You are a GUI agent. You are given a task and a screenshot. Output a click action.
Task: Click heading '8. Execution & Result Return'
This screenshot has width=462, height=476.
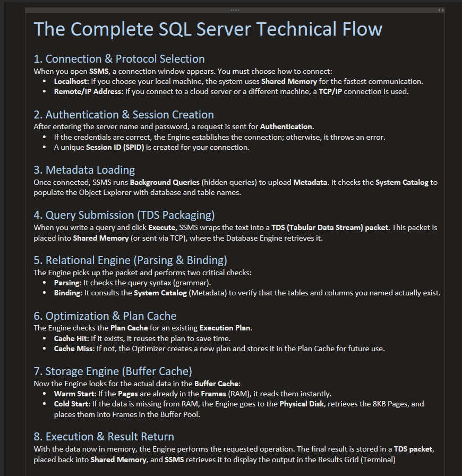tap(104, 437)
